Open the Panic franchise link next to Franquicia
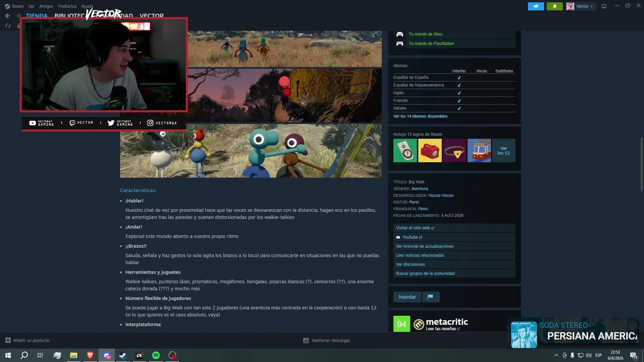Viewport: 644px width, 362px height. coord(423,209)
